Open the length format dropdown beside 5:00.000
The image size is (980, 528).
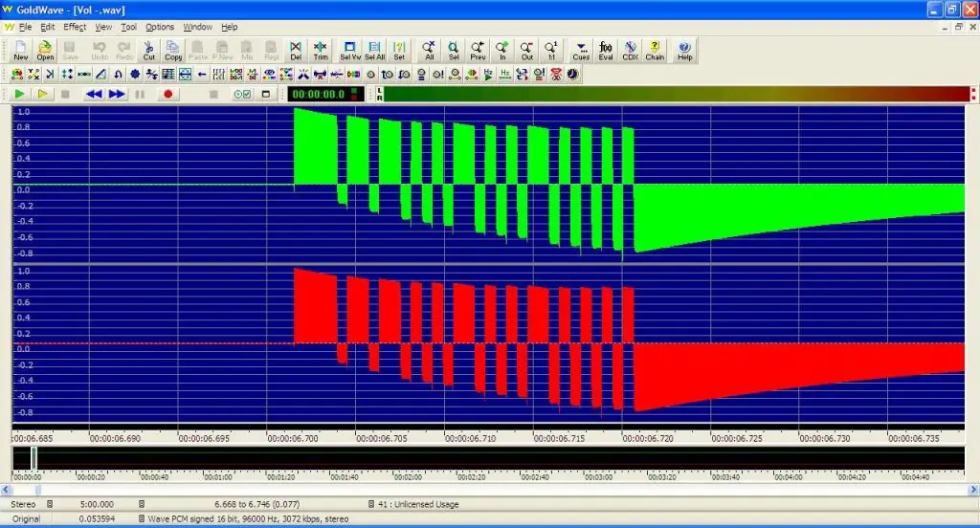pyautogui.click(x=142, y=504)
